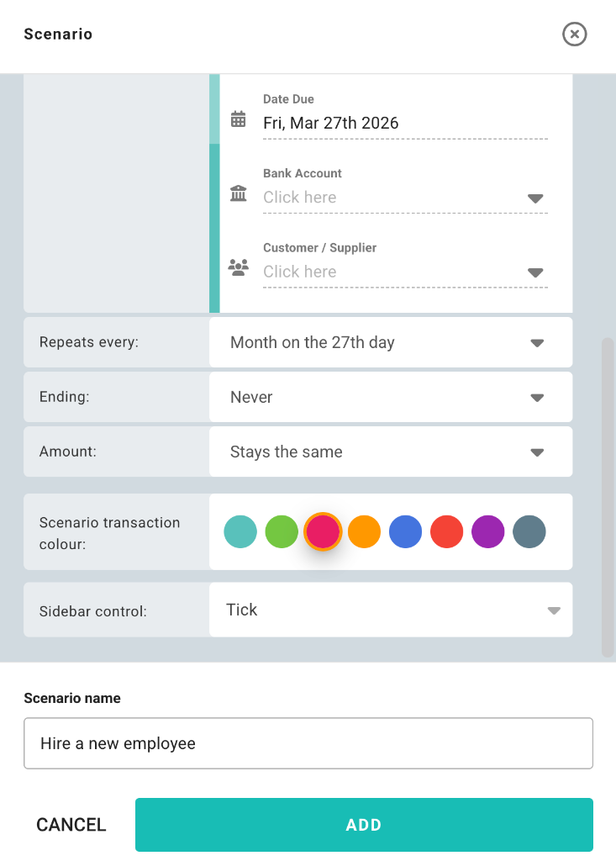Open the Bank Account dropdown
Image resolution: width=616 pixels, height=861 pixels.
(x=405, y=198)
